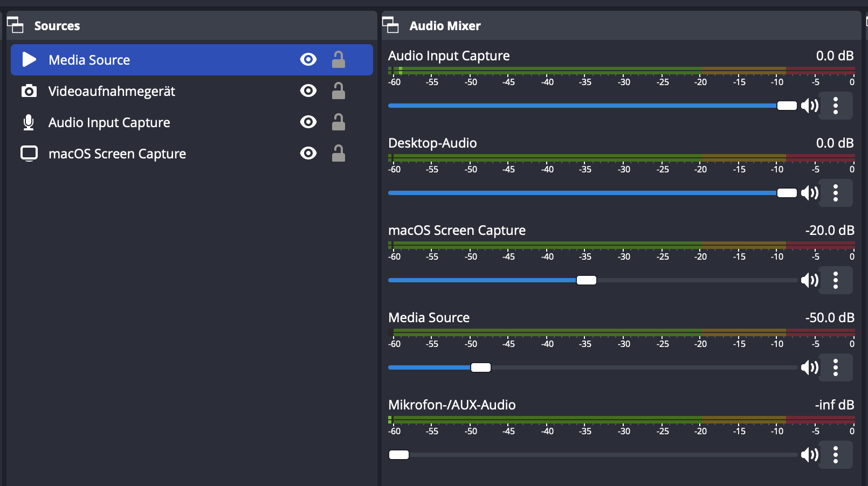
Task: Toggle visibility of Videoaufnahmegerät source
Action: (x=308, y=91)
